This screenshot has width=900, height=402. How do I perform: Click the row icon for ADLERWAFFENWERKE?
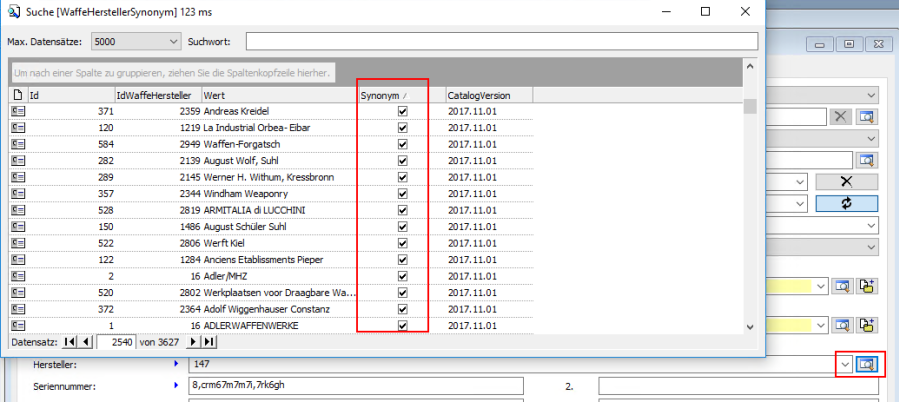(17, 325)
